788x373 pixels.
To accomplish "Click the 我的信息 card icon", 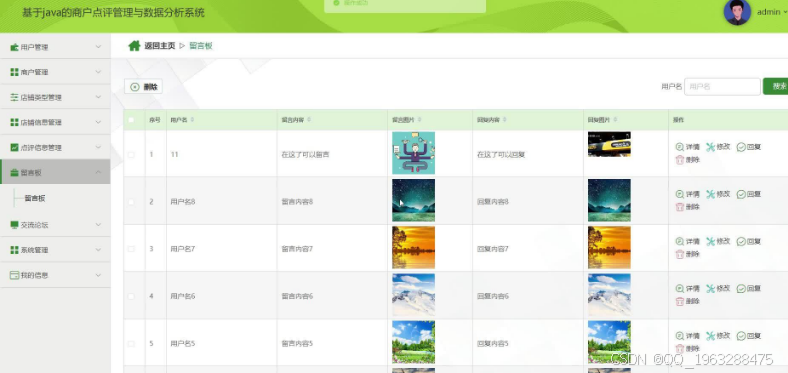I will click(x=15, y=275).
